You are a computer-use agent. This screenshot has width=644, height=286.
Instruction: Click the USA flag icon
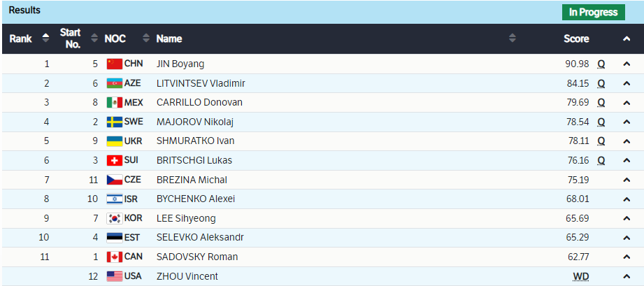[x=114, y=276]
